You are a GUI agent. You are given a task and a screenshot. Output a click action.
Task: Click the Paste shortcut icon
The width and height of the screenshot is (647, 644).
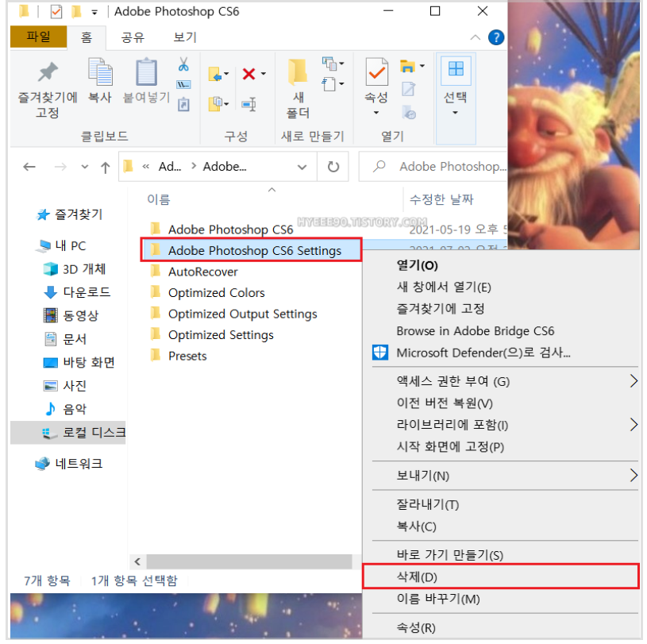[183, 105]
